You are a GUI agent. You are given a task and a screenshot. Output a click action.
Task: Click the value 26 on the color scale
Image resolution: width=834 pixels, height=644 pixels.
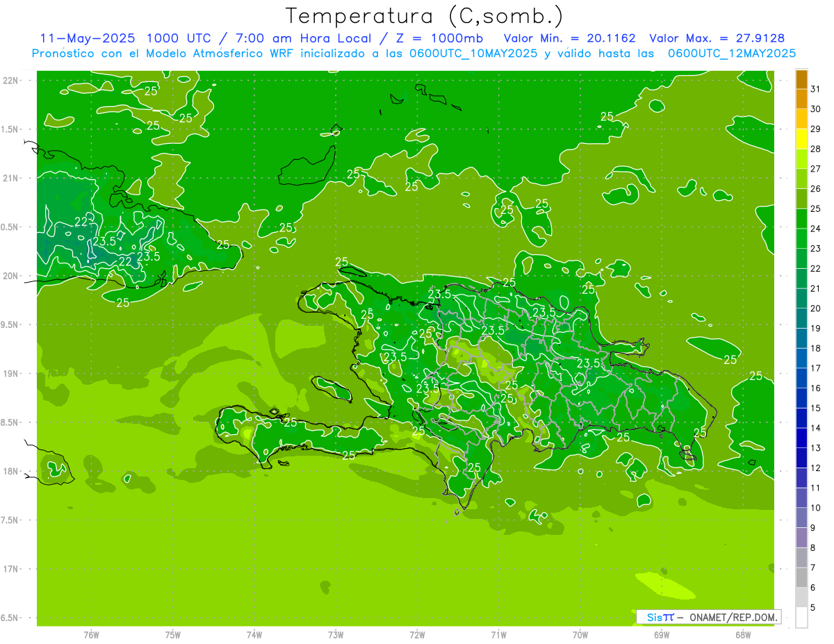(815, 188)
